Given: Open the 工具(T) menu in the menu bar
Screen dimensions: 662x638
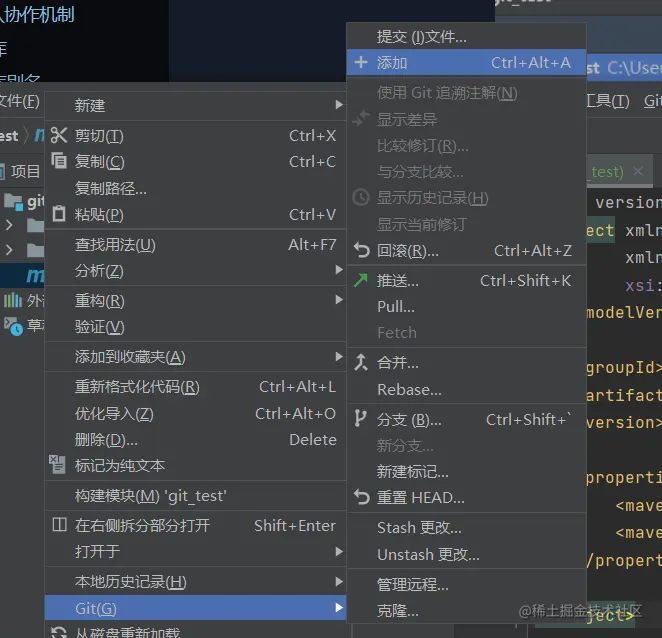Looking at the screenshot, I should [608, 101].
